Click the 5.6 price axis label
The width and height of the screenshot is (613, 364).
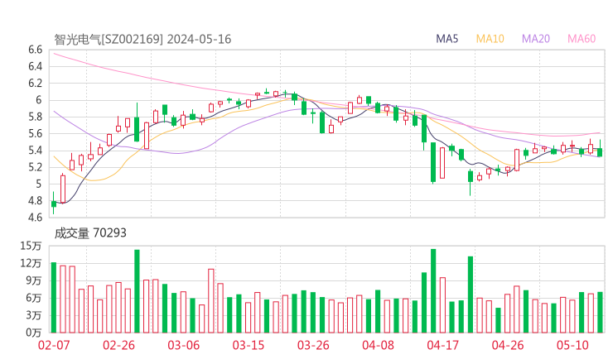tap(35, 133)
